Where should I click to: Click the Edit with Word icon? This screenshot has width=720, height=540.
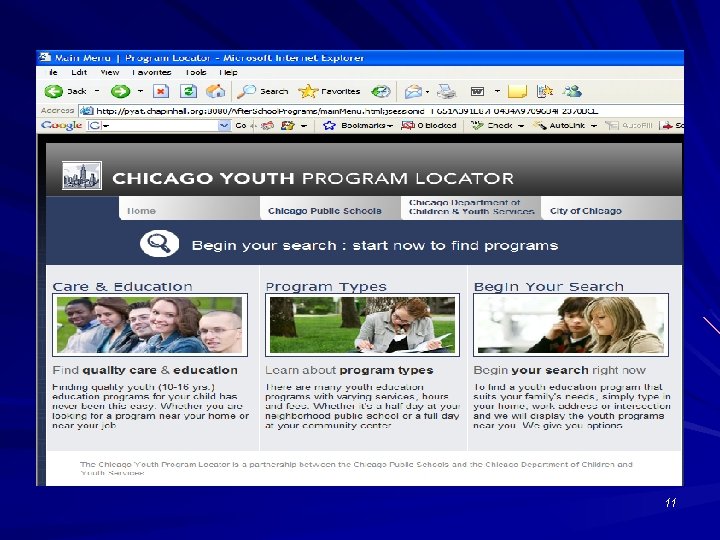tap(477, 91)
